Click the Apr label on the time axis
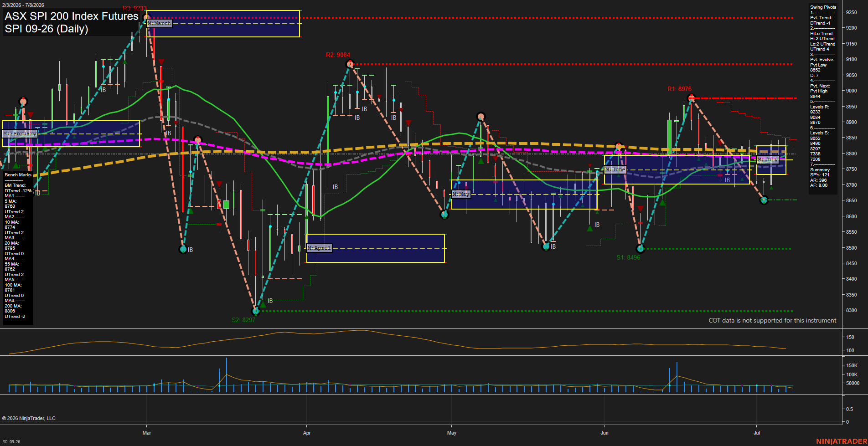The width and height of the screenshot is (868, 446). point(307,433)
